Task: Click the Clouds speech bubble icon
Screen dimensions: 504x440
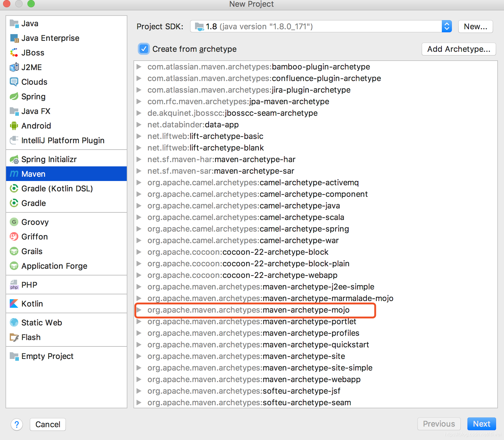Action: (14, 82)
